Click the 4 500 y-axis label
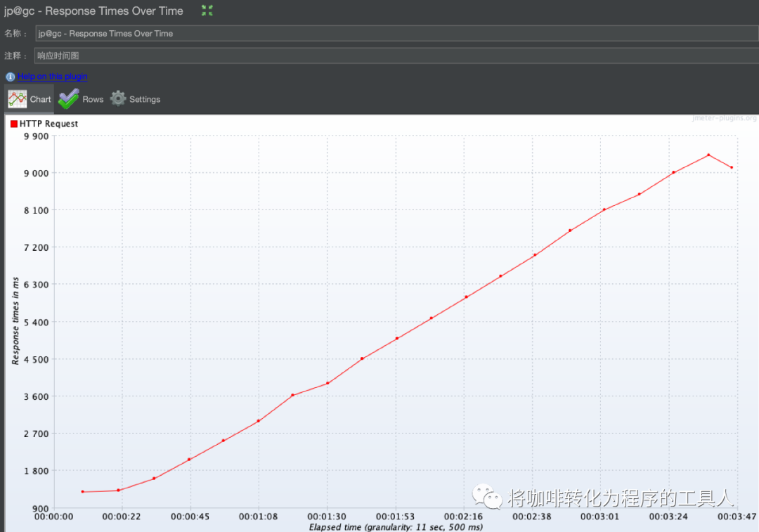The width and height of the screenshot is (759, 532). click(37, 360)
